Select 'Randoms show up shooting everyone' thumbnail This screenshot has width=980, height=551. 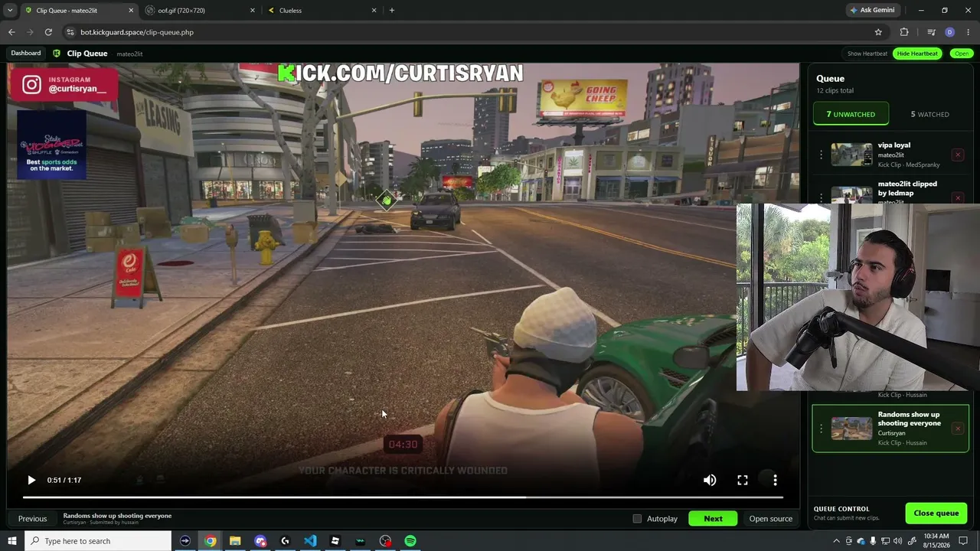click(851, 429)
